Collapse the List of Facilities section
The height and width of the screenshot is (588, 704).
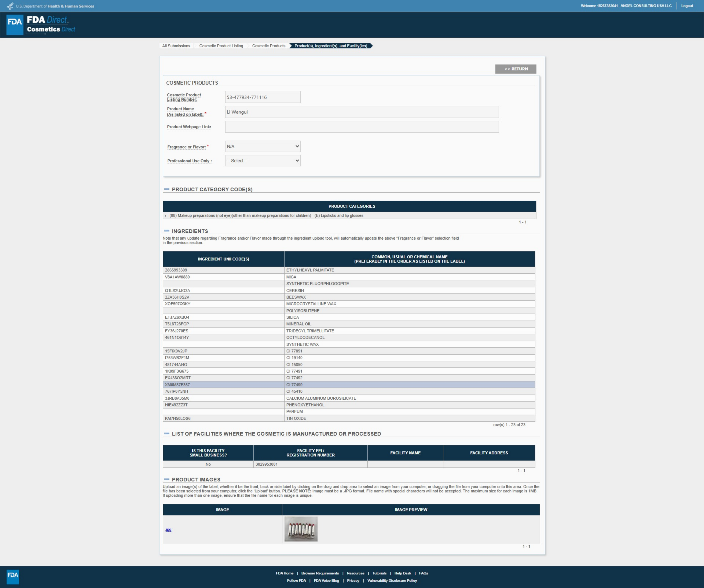click(167, 434)
